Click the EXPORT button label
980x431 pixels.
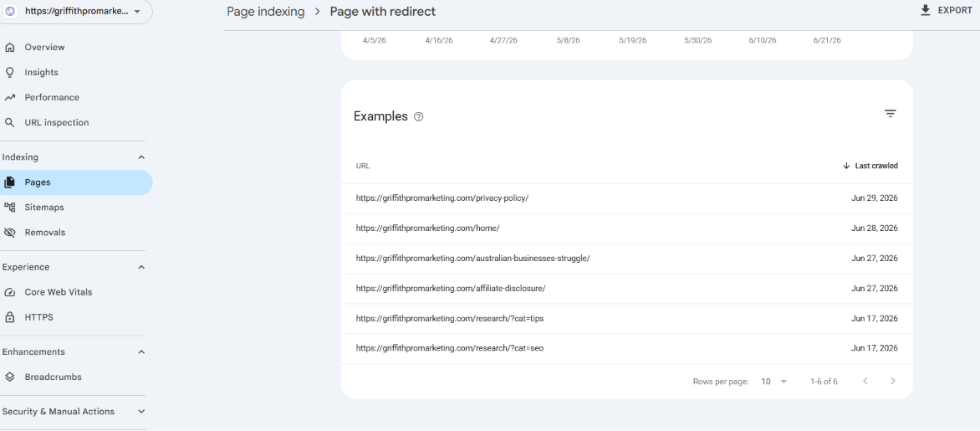coord(955,11)
